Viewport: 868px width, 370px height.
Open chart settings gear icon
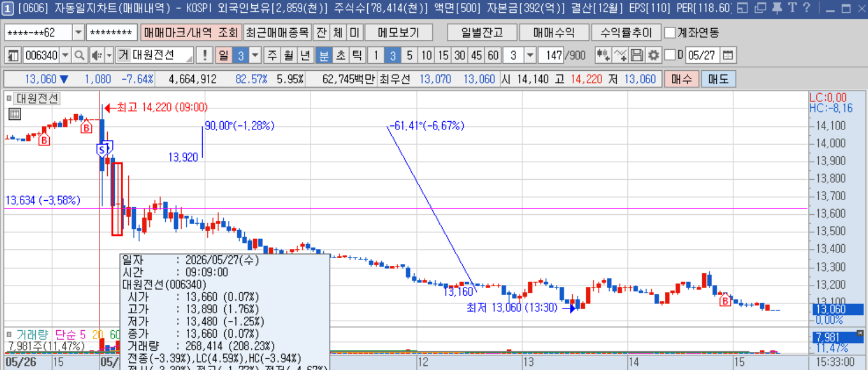[654, 56]
